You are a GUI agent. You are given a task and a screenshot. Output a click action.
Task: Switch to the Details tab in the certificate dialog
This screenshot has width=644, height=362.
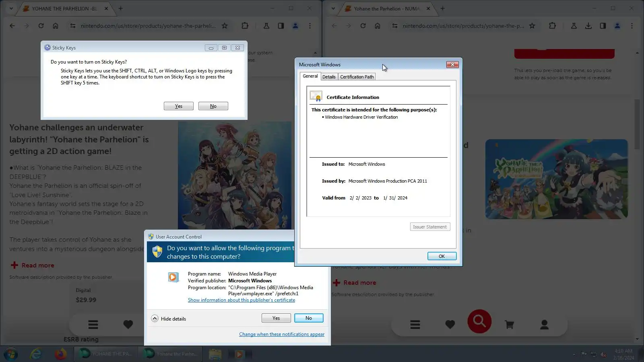[329, 77]
